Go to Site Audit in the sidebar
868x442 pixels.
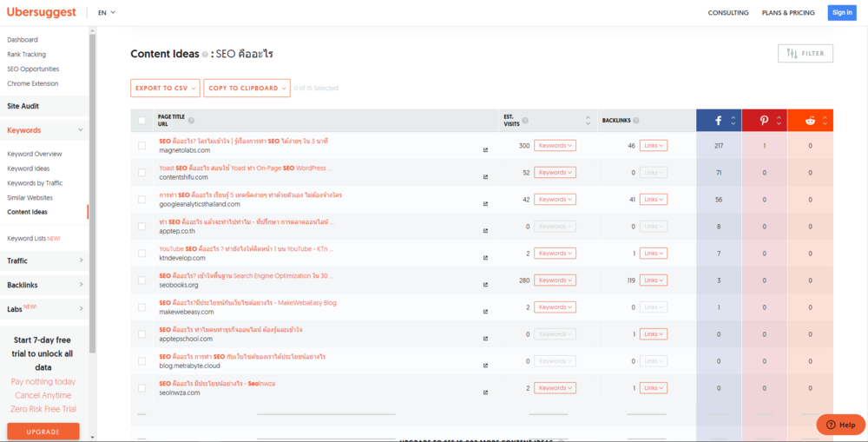tap(23, 106)
